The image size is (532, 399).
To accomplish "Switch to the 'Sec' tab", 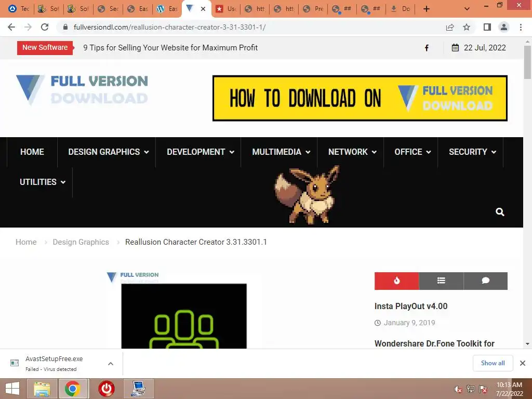I will 108,9.
